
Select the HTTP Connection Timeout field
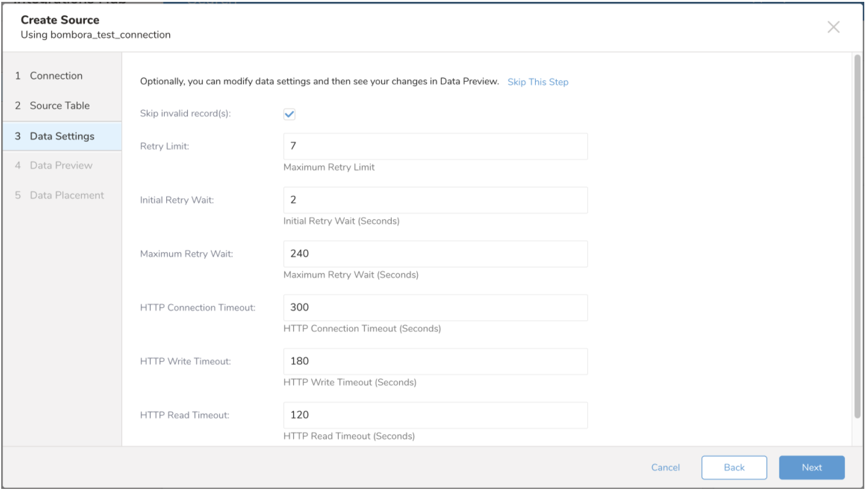coord(435,307)
